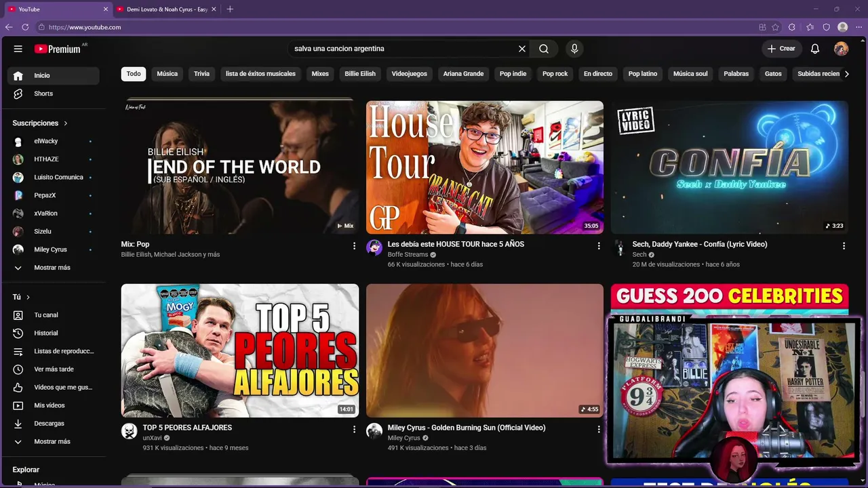Play the TOP 5 PEORES ALFAJORES thumbnail

[x=240, y=350]
